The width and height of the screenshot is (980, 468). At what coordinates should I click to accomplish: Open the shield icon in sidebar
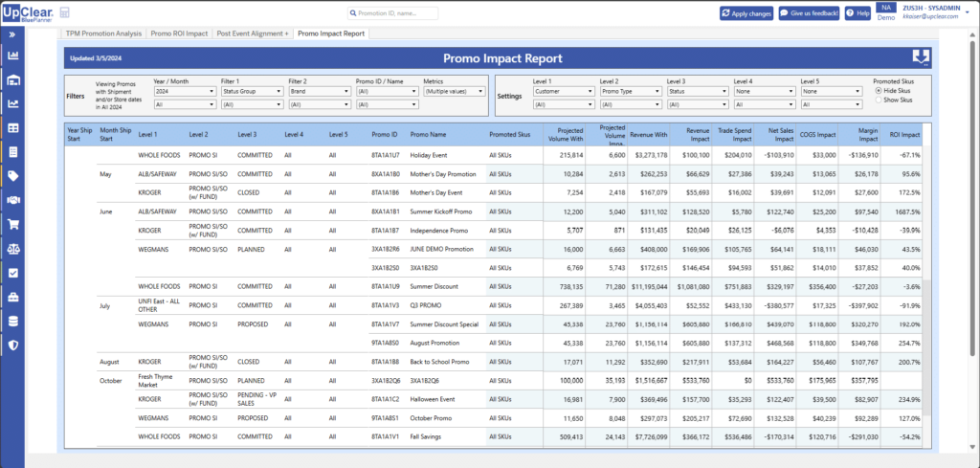click(x=12, y=345)
